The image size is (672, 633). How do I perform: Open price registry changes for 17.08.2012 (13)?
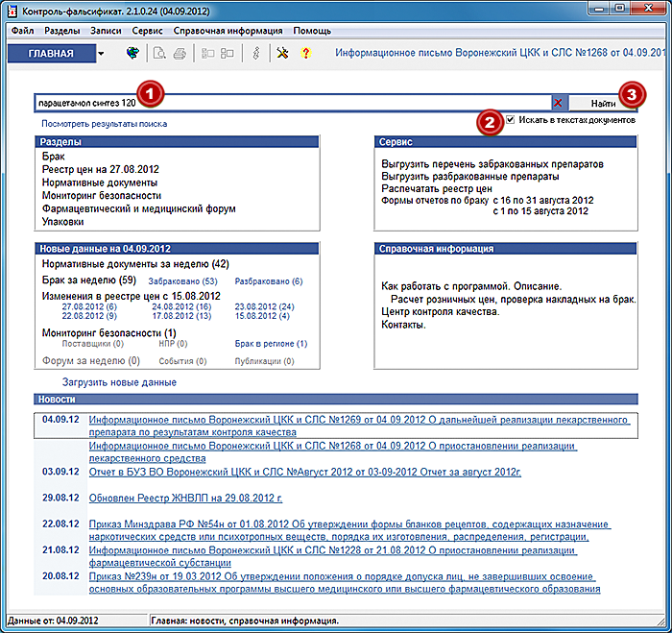(181, 316)
